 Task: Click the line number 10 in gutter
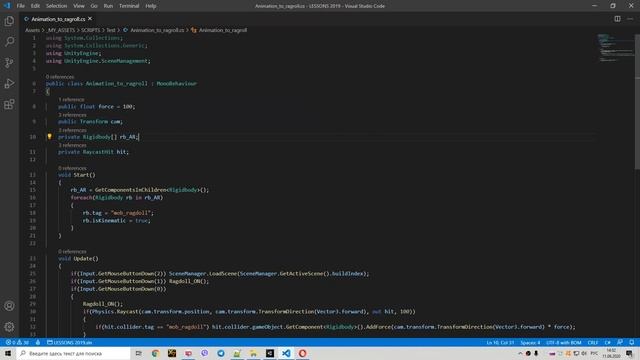33,137
